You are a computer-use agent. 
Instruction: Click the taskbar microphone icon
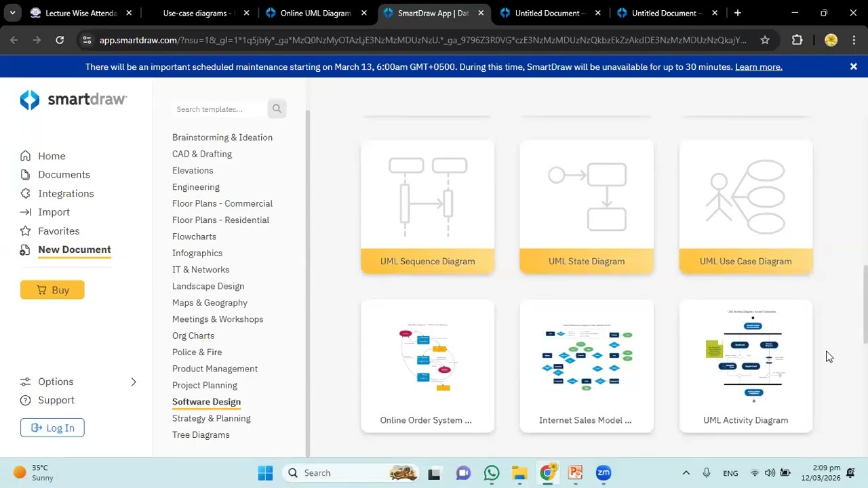pyautogui.click(x=707, y=472)
